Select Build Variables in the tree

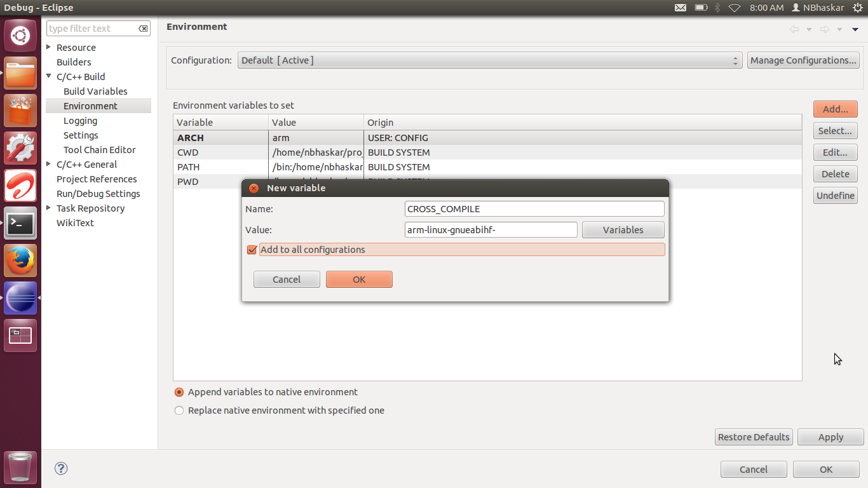click(x=95, y=91)
